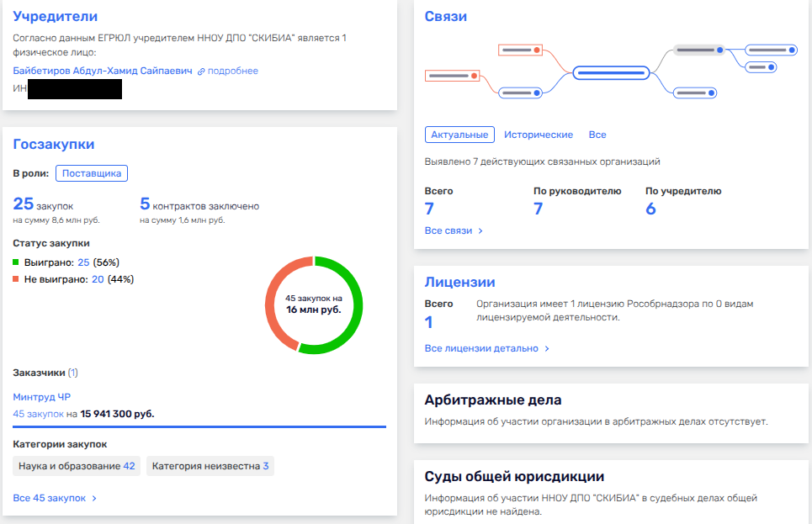Click the donut chart of purchases
The width and height of the screenshot is (812, 524).
314,304
